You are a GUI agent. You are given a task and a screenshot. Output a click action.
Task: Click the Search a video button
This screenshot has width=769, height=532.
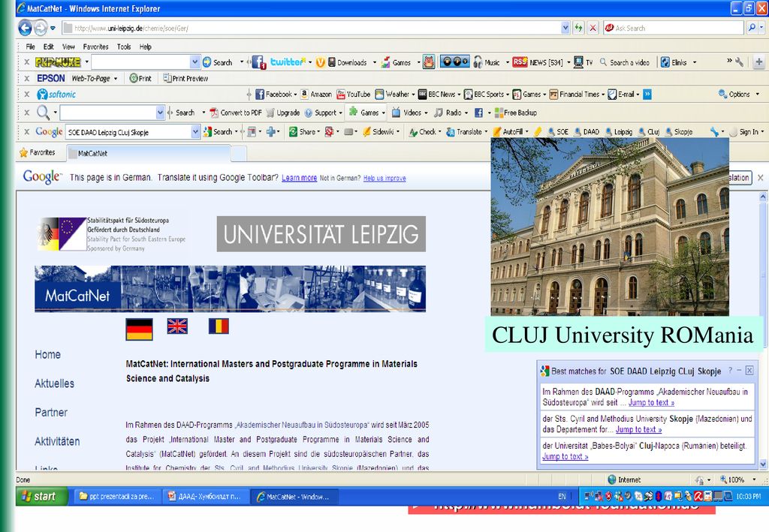click(x=624, y=62)
